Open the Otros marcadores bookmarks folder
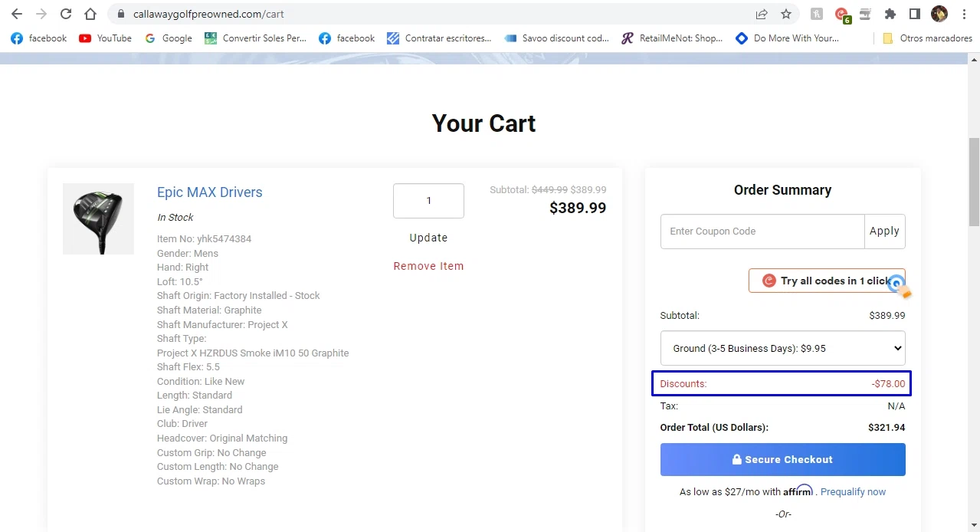 coord(927,38)
